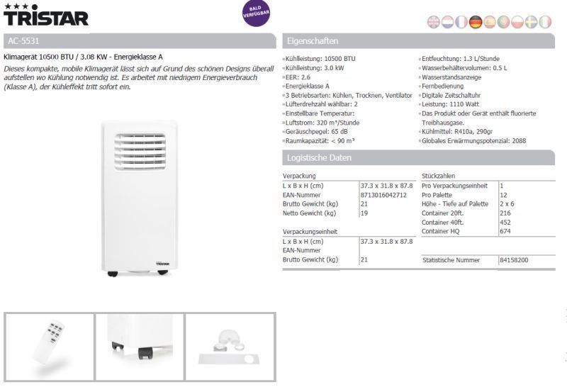
Task: Switch language with the UK flag icon
Action: [x=434, y=22]
